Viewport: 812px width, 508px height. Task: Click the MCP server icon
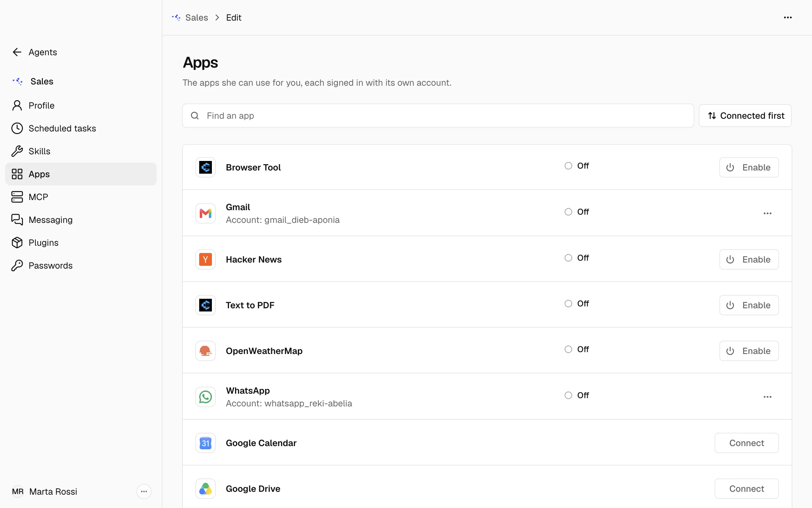point(17,197)
